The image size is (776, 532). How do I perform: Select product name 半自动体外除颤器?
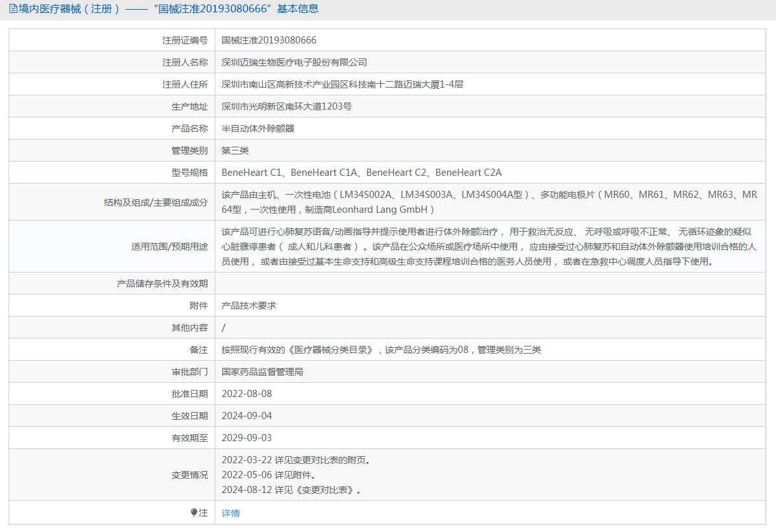pos(258,128)
